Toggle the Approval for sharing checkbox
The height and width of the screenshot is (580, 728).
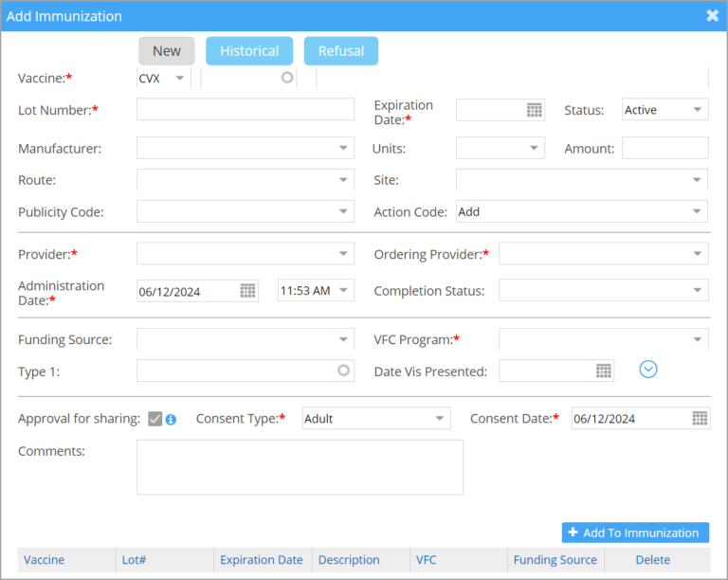[155, 419]
